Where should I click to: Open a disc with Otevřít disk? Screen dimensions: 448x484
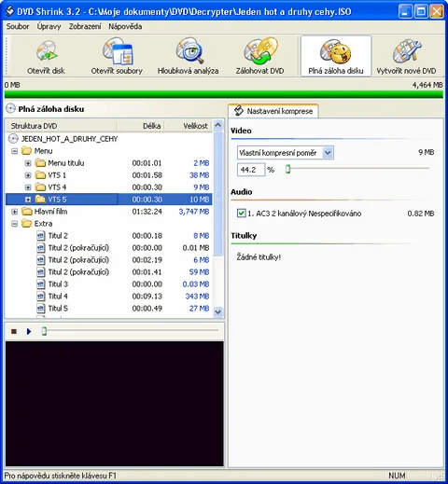pos(46,57)
